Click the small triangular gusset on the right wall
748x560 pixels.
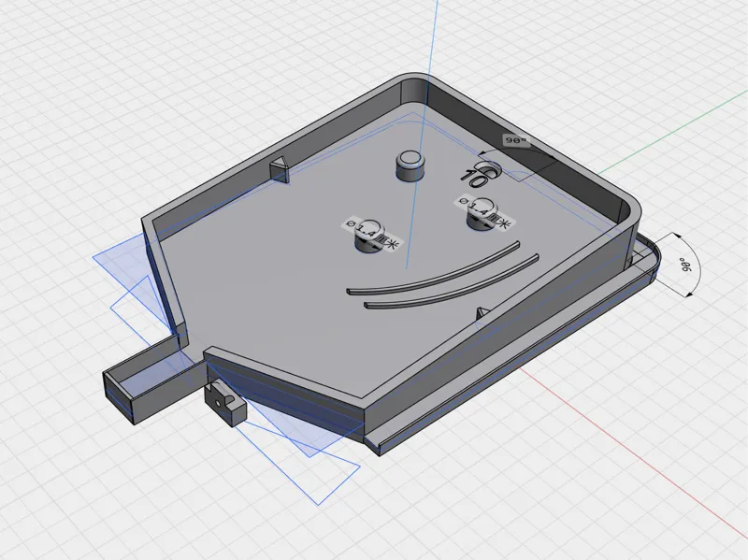(x=483, y=313)
